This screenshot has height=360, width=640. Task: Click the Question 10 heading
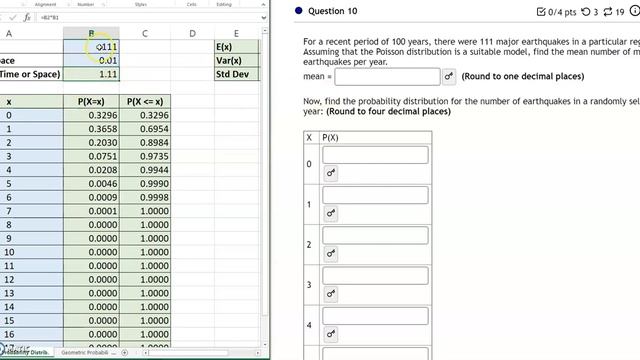333,11
